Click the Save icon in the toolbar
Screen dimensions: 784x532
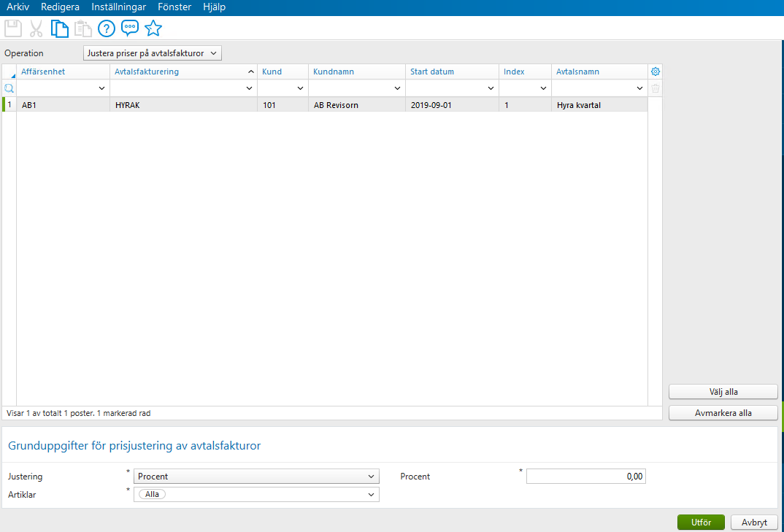click(12, 28)
